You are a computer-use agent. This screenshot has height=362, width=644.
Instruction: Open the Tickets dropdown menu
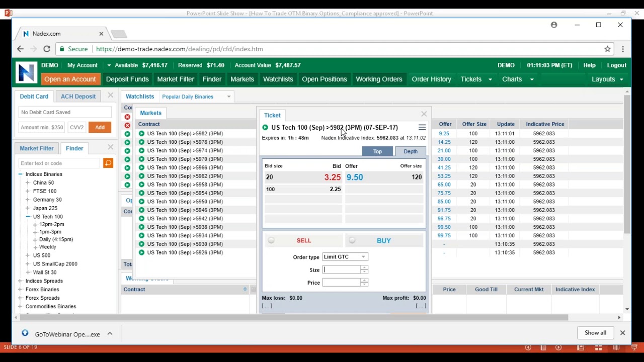[x=476, y=79]
